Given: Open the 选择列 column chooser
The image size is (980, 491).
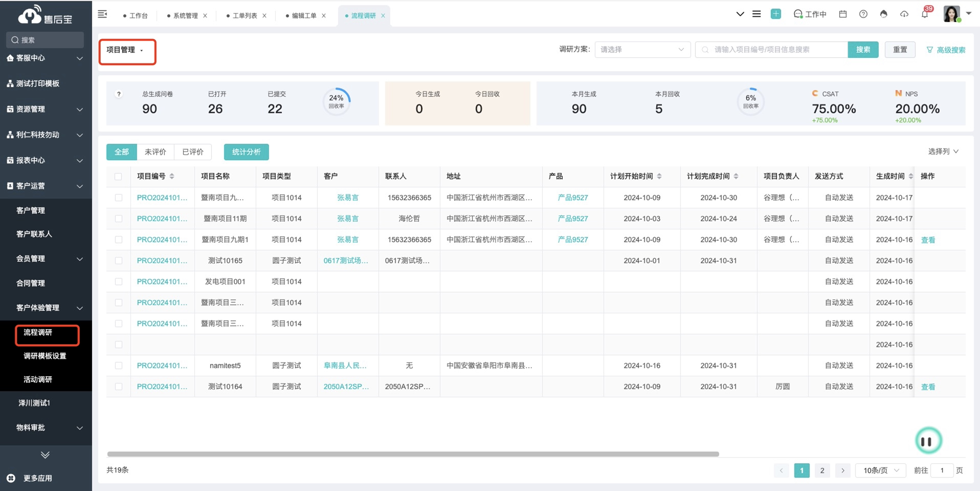Looking at the screenshot, I should coord(943,151).
